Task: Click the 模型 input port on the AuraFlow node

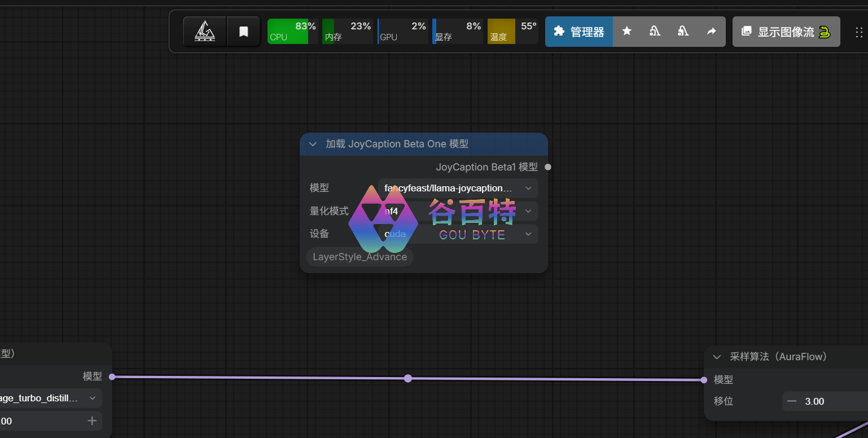Action: (x=704, y=380)
